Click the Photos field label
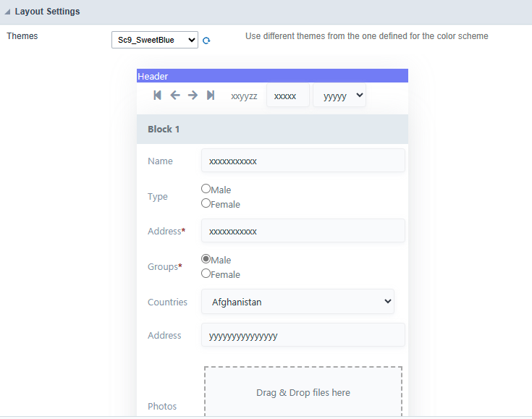This screenshot has height=419, width=532. [x=162, y=406]
